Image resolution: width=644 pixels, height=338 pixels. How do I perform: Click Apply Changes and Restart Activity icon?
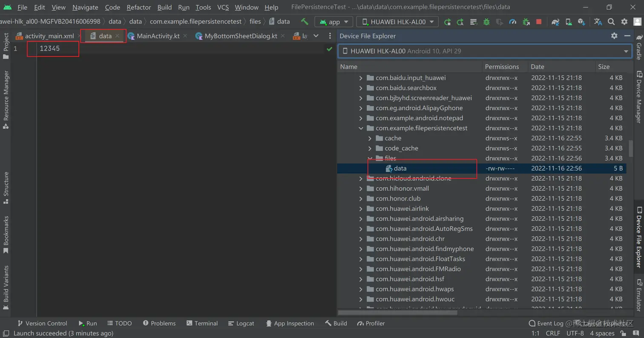(x=447, y=22)
